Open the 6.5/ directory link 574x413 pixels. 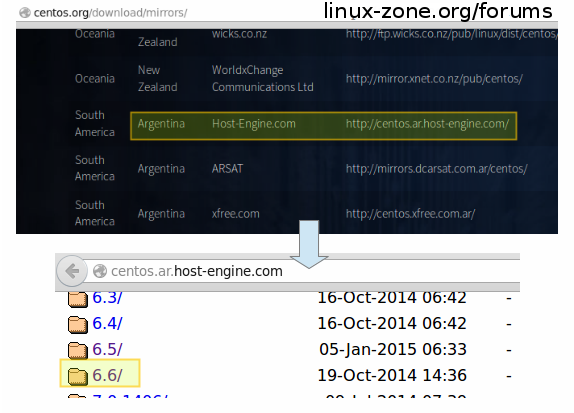(x=107, y=349)
